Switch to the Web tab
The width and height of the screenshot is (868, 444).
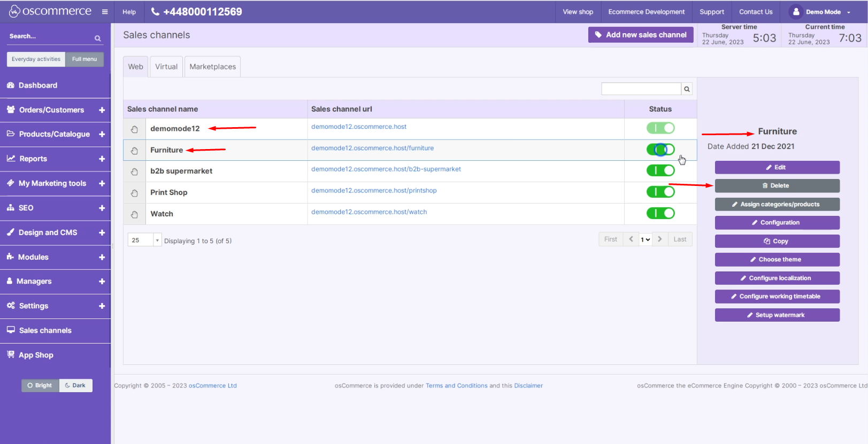[x=135, y=67]
